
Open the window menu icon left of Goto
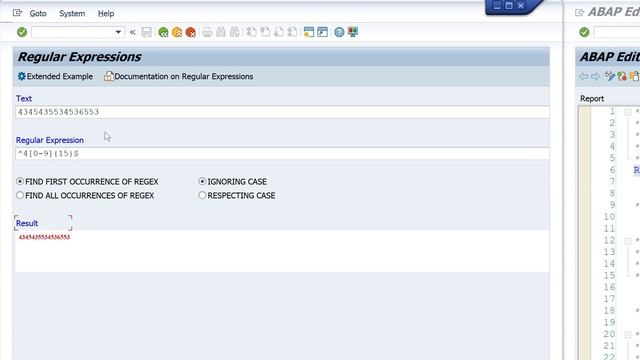17,13
